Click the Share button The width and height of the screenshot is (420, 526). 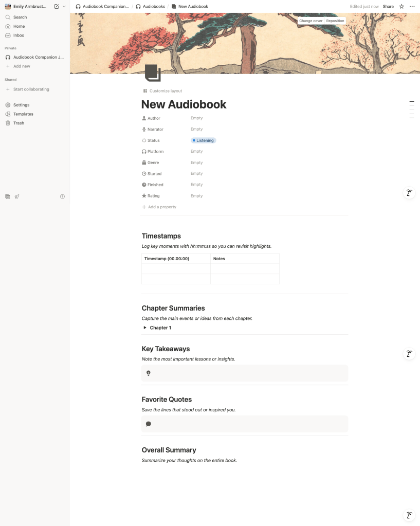click(388, 7)
